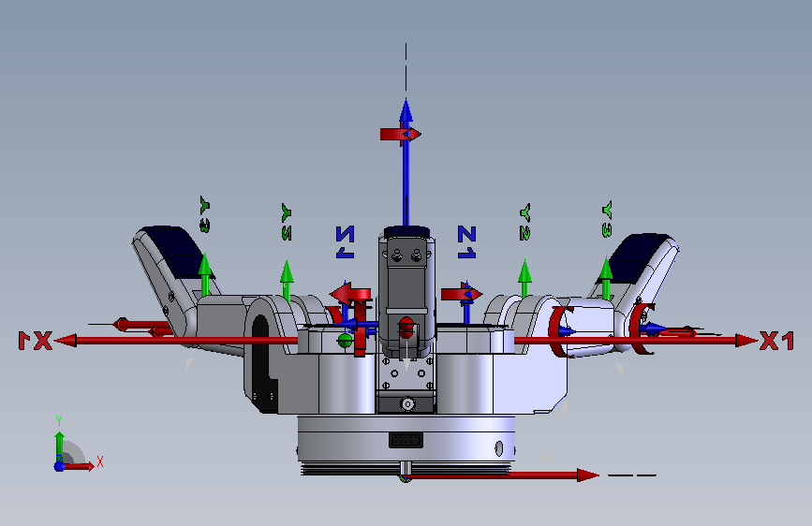Screen dimensions: 812x526
Task: Click the round screw below the center finger
Action: pos(407,403)
